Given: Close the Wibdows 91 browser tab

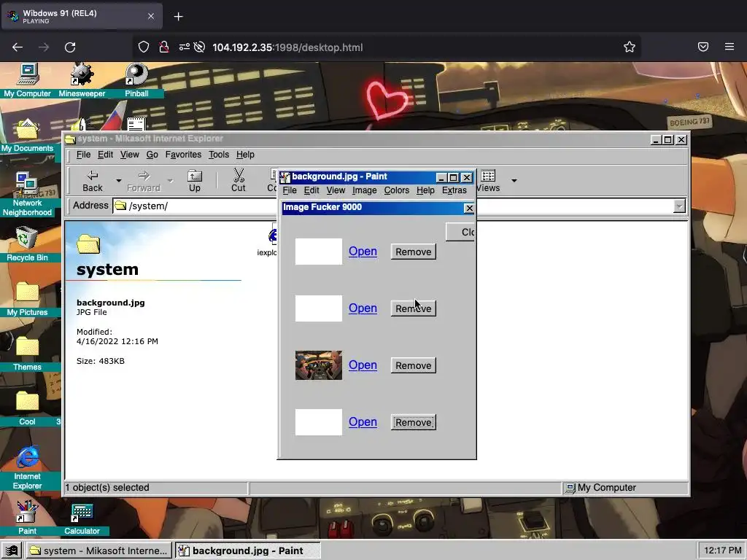Looking at the screenshot, I should tap(150, 16).
